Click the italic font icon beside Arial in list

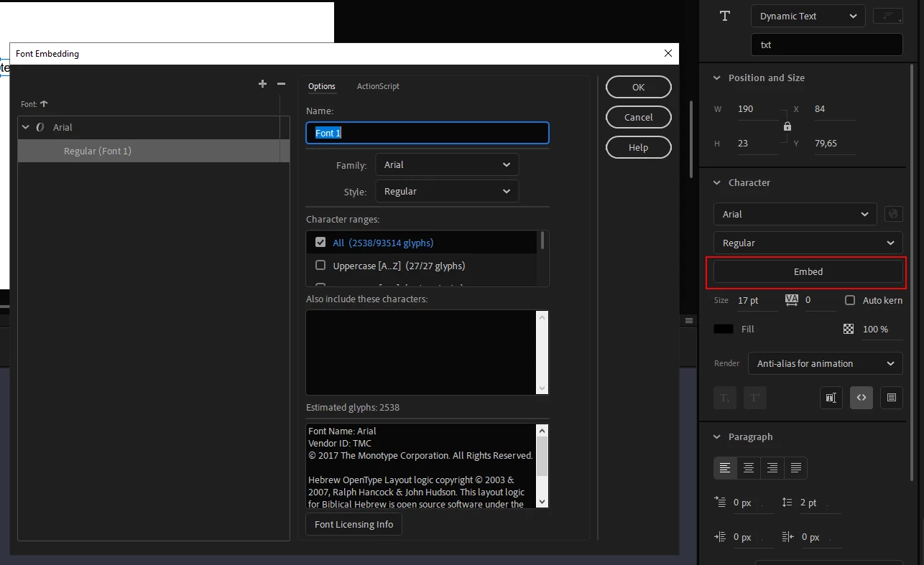(x=40, y=127)
